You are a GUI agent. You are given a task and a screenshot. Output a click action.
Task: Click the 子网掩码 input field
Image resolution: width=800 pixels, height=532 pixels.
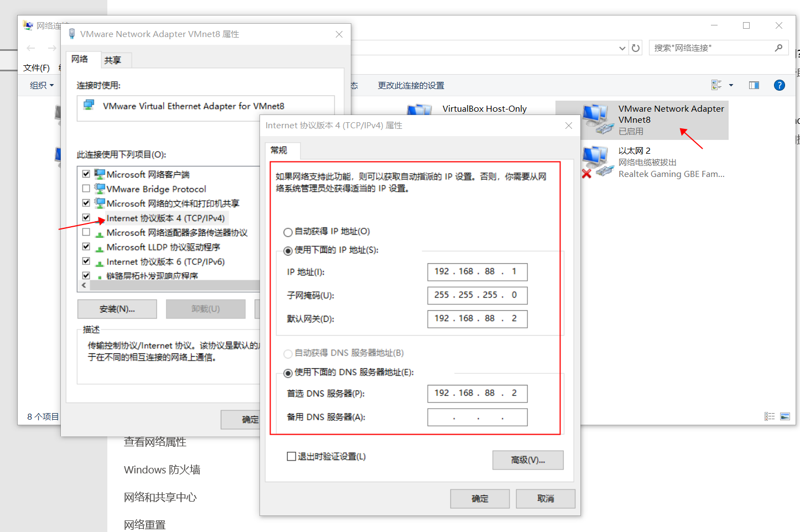click(477, 295)
